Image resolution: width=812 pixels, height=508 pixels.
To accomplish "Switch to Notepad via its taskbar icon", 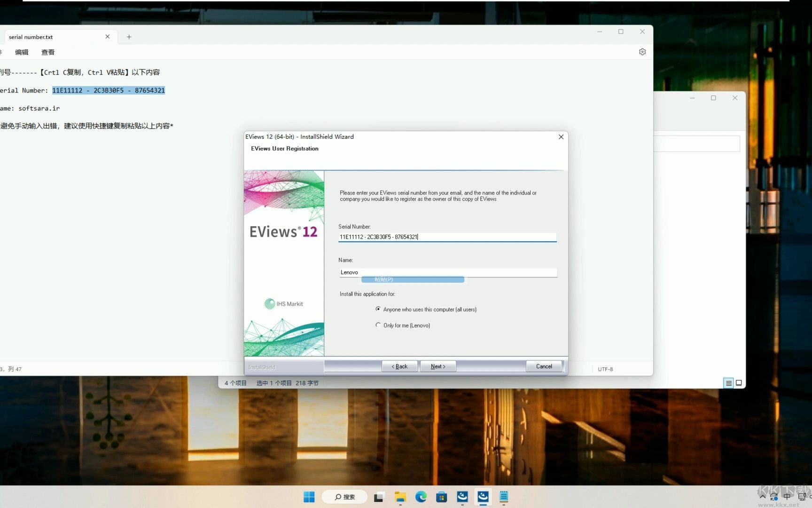I will (504, 497).
